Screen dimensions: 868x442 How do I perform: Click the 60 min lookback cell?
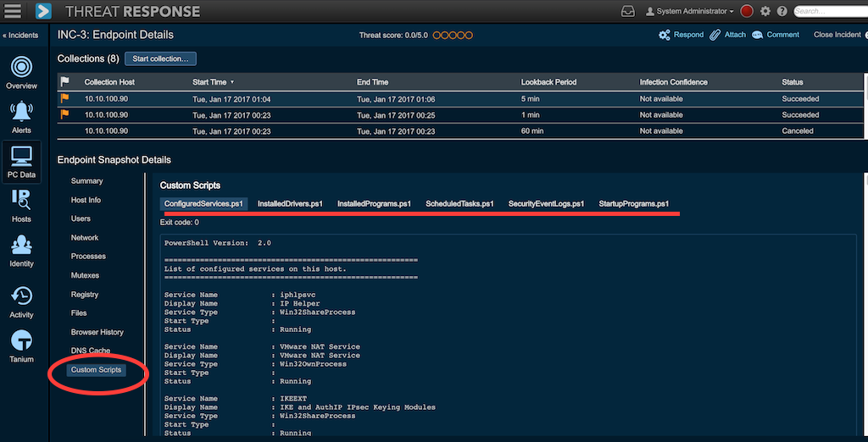[532, 131]
